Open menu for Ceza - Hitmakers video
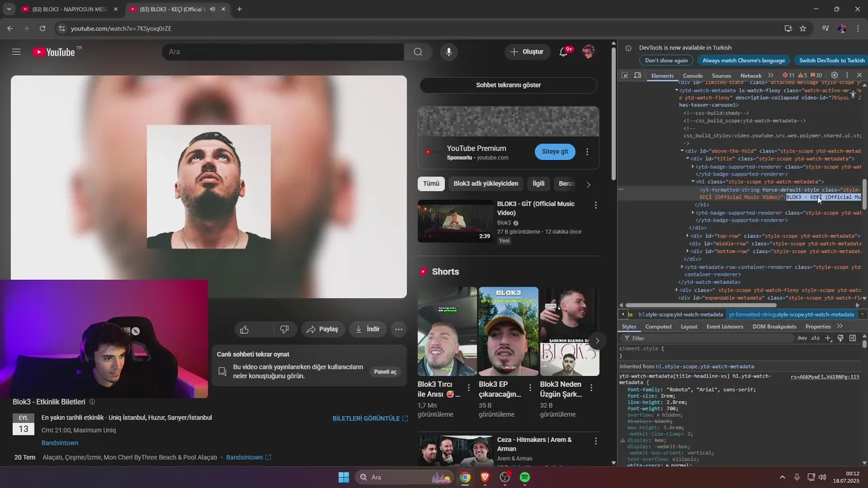The height and width of the screenshot is (488, 868). [596, 441]
